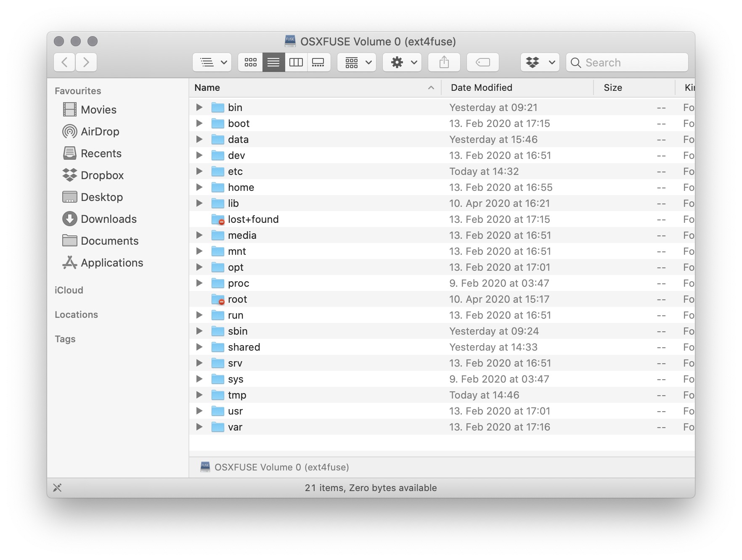Switch to gallery view
The image size is (742, 560).
(x=318, y=62)
